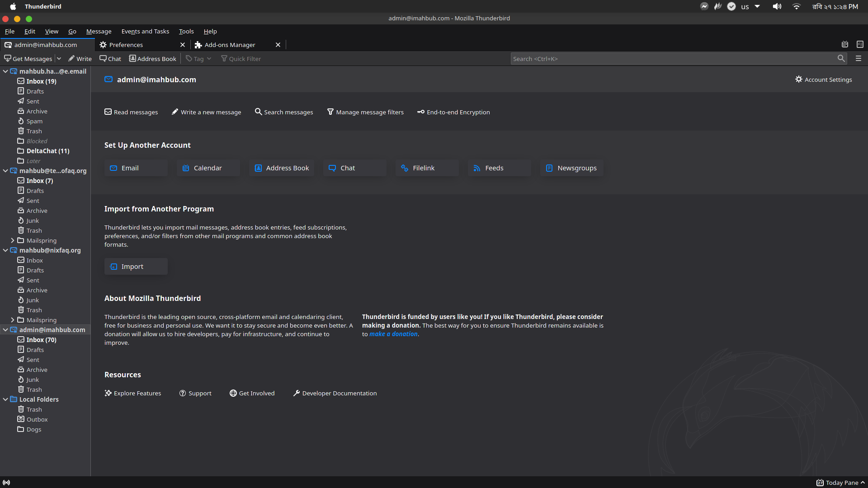Image resolution: width=868 pixels, height=488 pixels.
Task: Click Search messages
Action: pyautogui.click(x=284, y=112)
